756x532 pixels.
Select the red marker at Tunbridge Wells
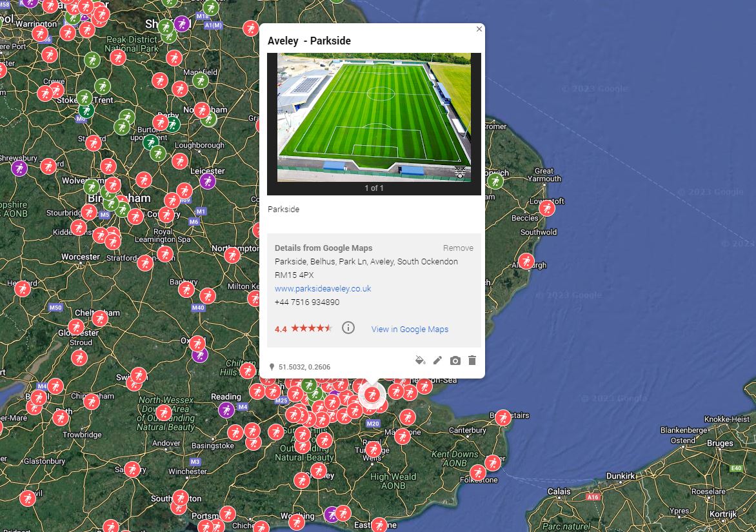click(373, 449)
